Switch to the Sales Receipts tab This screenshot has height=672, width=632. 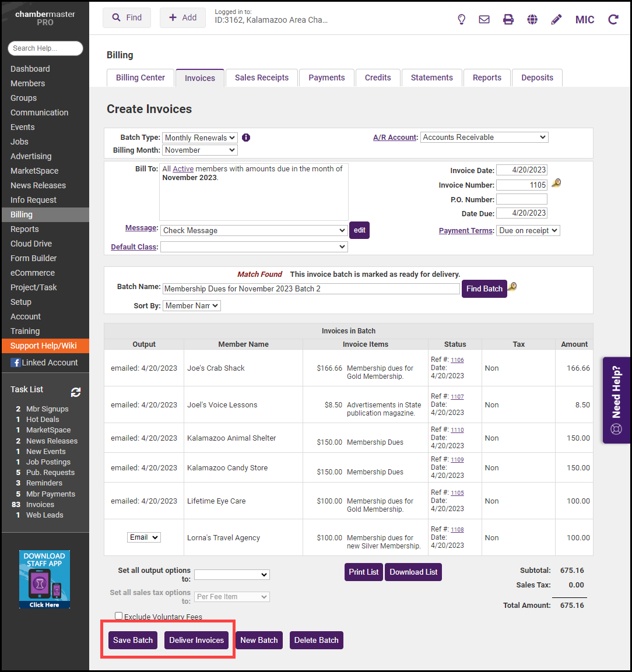pyautogui.click(x=262, y=78)
